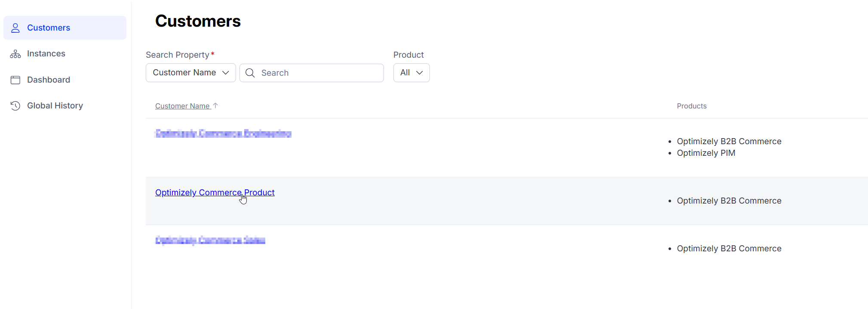The height and width of the screenshot is (309, 868).
Task: Click the sort arrow beside Customer Name header
Action: [216, 105]
